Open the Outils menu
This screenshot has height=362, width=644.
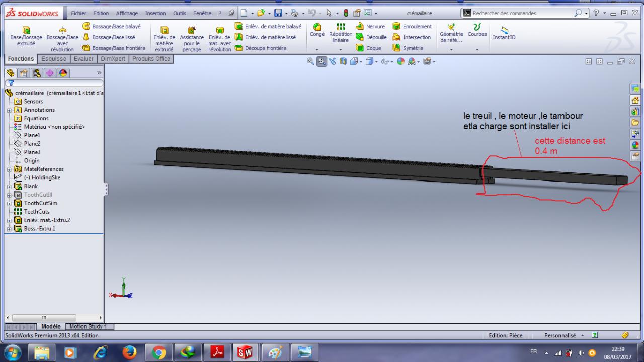coord(180,13)
